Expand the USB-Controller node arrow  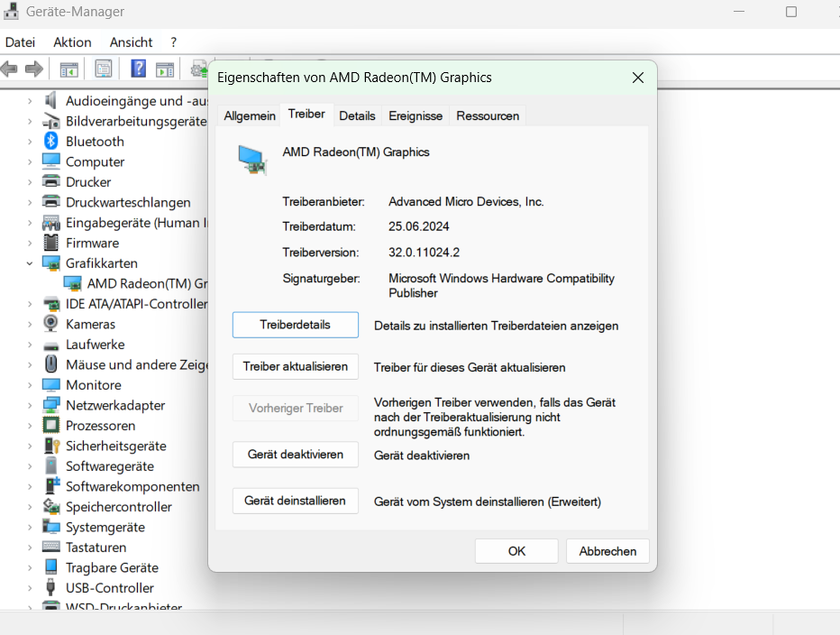[30, 588]
